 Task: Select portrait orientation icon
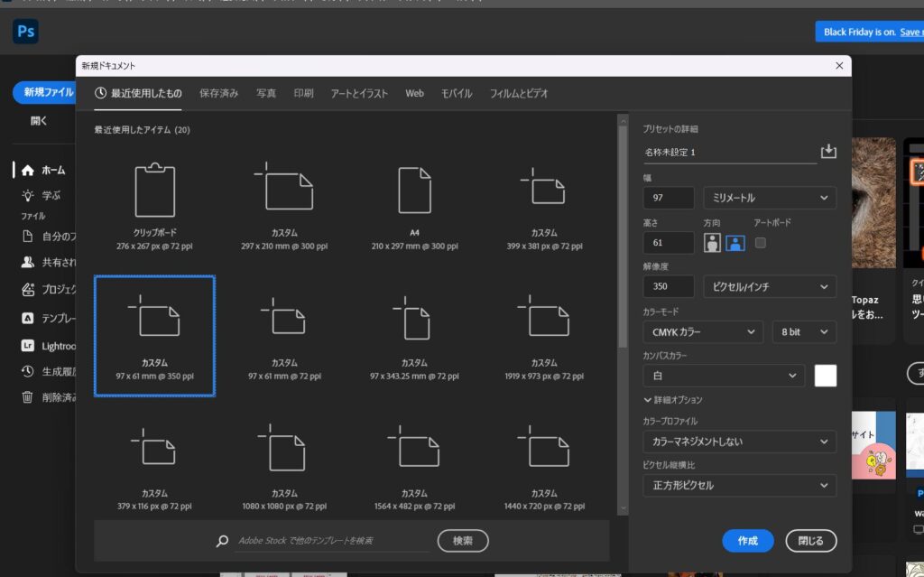[713, 243]
